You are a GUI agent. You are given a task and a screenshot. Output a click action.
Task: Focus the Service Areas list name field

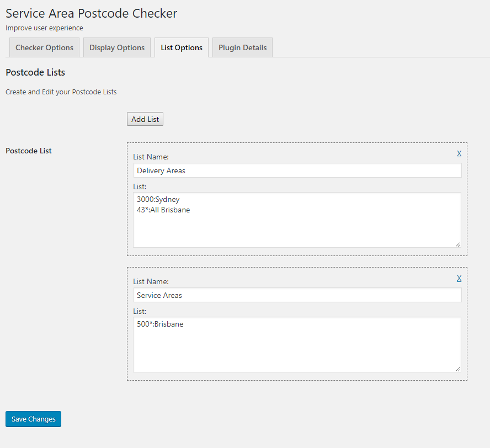[x=297, y=295]
